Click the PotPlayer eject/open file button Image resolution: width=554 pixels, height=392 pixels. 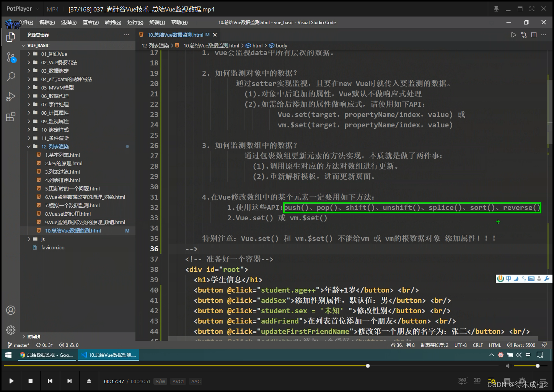[x=89, y=381]
